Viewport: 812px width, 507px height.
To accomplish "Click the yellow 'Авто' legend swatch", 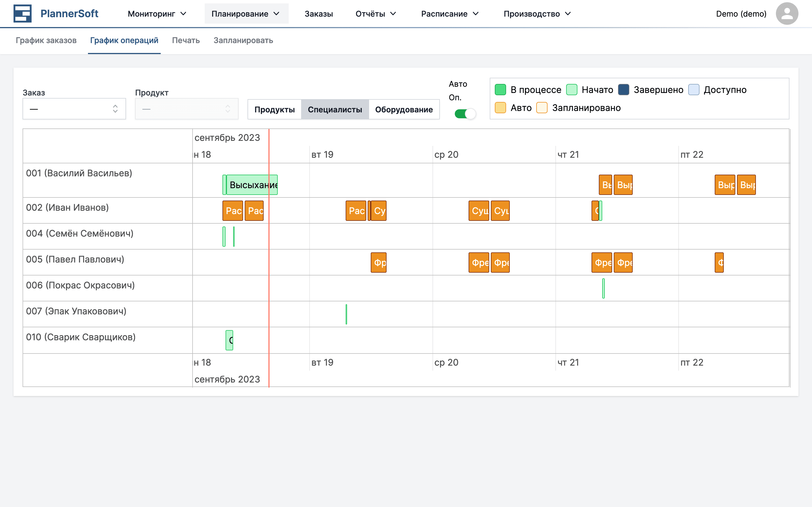I will (501, 108).
